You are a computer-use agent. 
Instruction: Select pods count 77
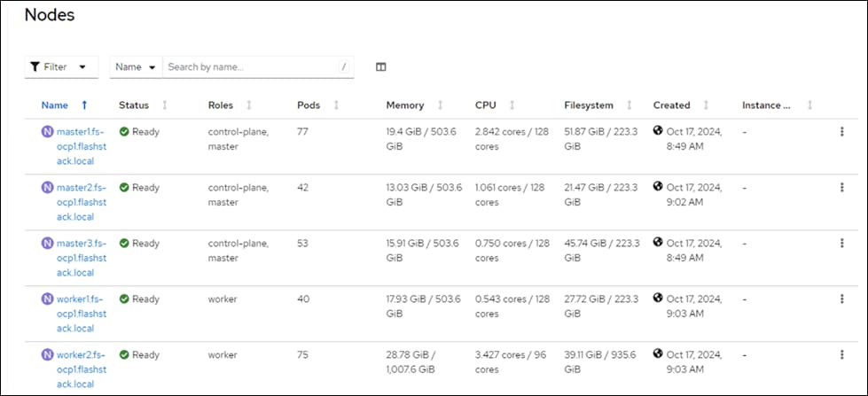[x=303, y=132]
